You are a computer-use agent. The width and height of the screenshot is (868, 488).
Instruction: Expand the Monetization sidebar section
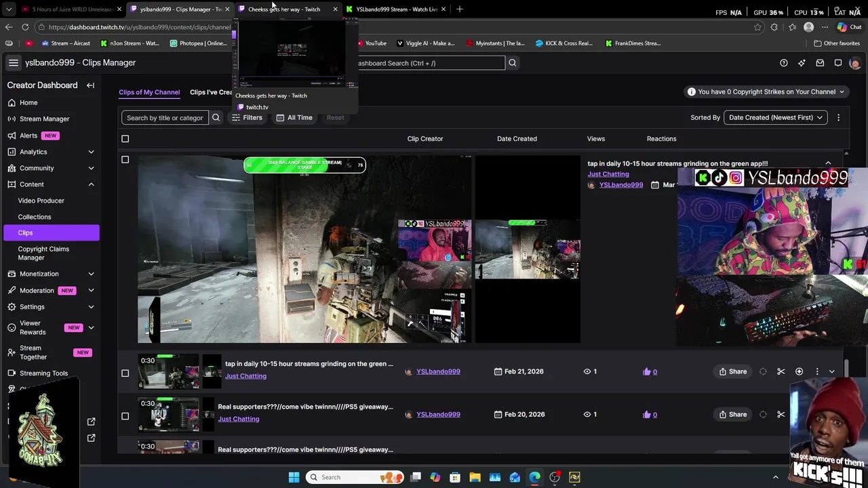coord(91,274)
